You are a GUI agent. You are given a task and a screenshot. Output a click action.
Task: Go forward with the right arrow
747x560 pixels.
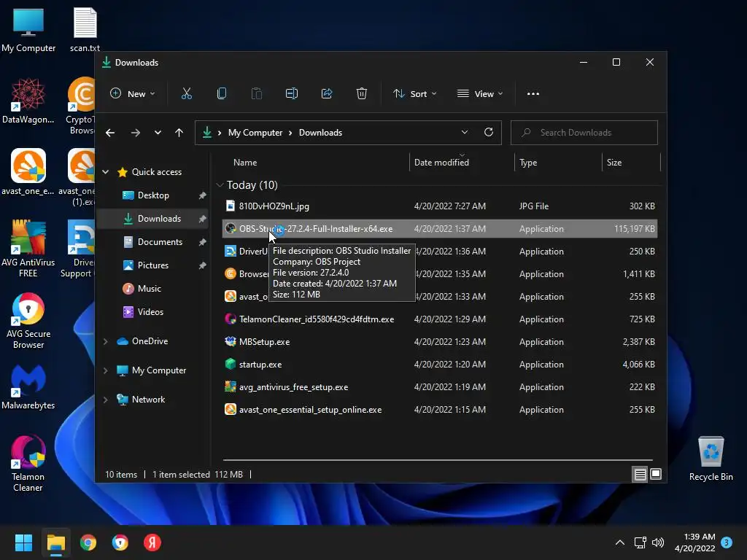coord(136,133)
